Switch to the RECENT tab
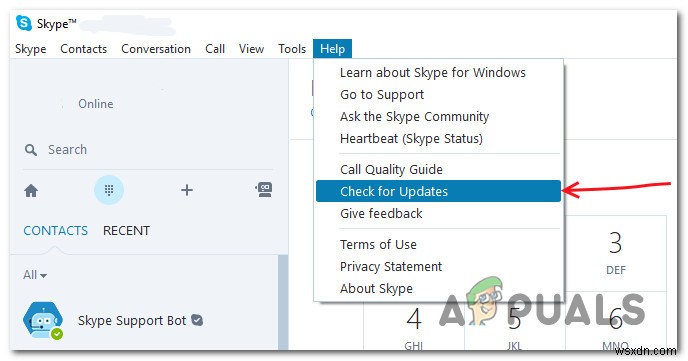 tap(126, 231)
